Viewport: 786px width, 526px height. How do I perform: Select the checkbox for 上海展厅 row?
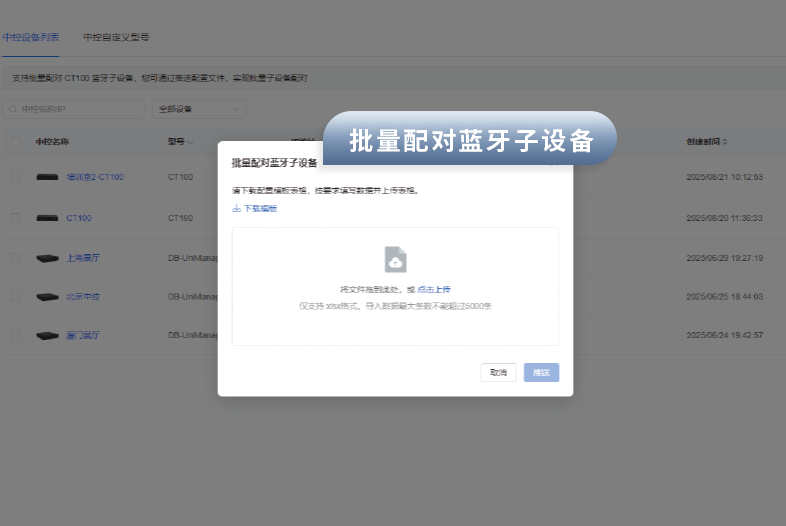click(x=15, y=257)
